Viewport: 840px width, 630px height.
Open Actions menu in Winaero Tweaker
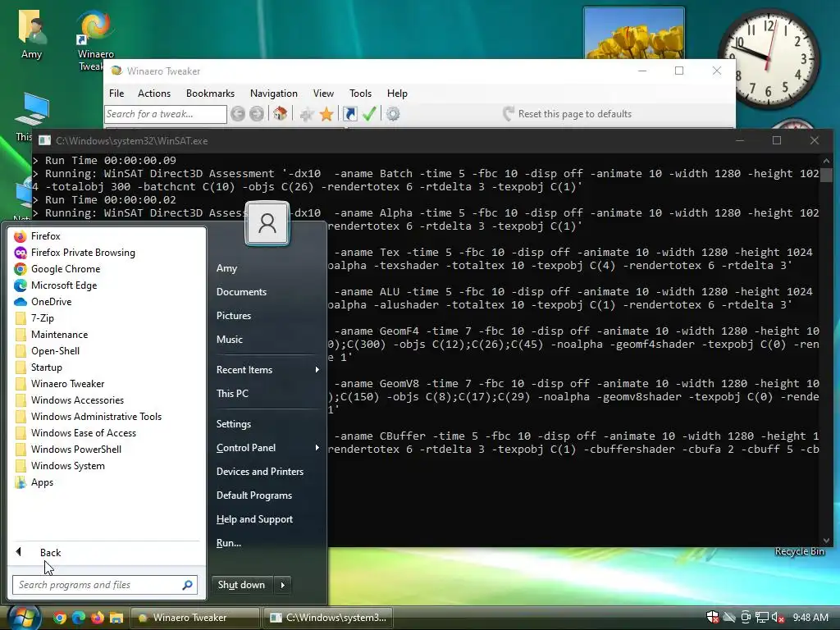154,94
